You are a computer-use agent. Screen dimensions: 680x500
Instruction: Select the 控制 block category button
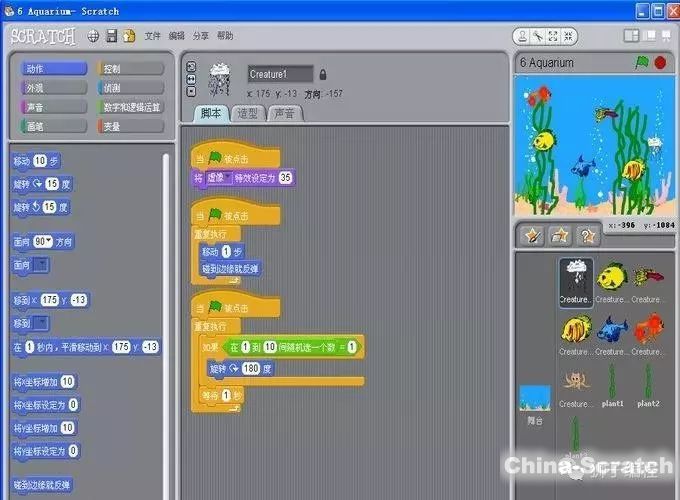(130, 69)
